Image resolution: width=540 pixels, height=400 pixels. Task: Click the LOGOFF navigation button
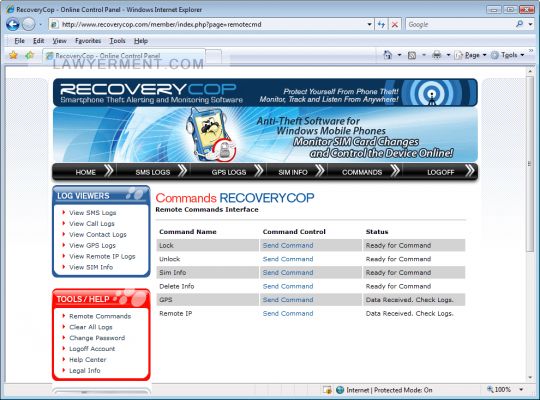(x=441, y=172)
